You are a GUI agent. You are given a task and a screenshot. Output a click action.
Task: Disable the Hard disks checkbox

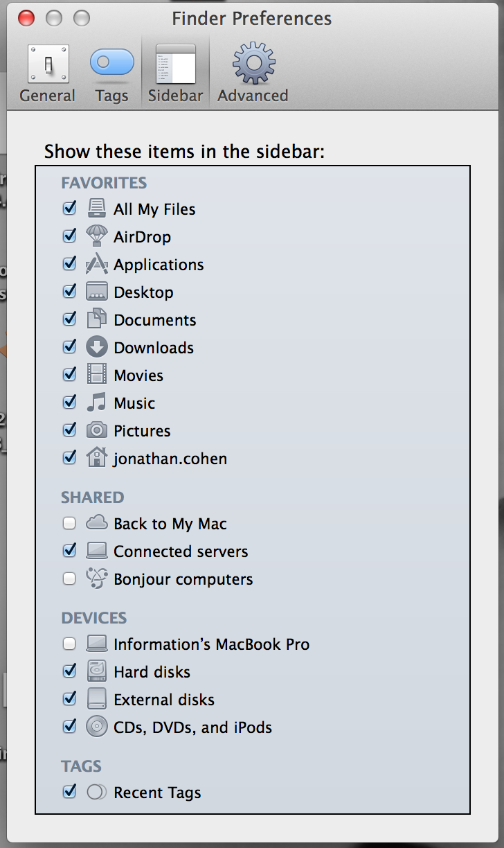(x=69, y=671)
